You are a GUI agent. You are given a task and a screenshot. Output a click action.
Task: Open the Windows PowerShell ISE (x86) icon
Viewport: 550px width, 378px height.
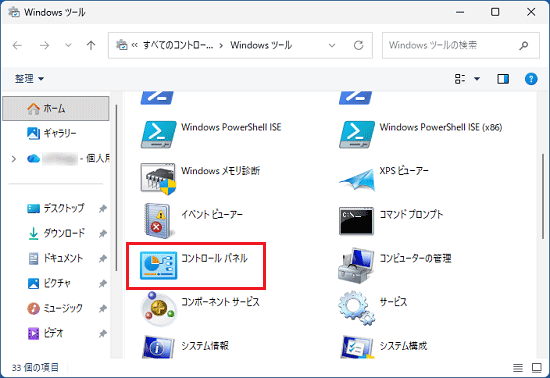tap(357, 134)
